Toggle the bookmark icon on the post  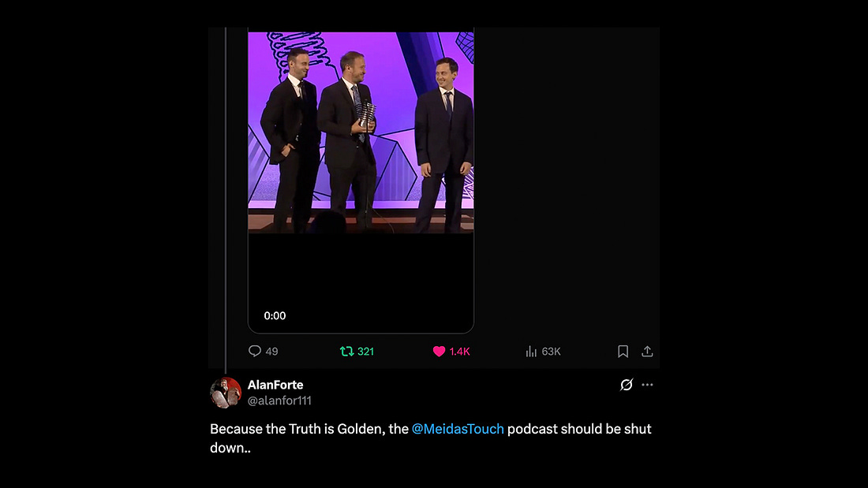623,352
